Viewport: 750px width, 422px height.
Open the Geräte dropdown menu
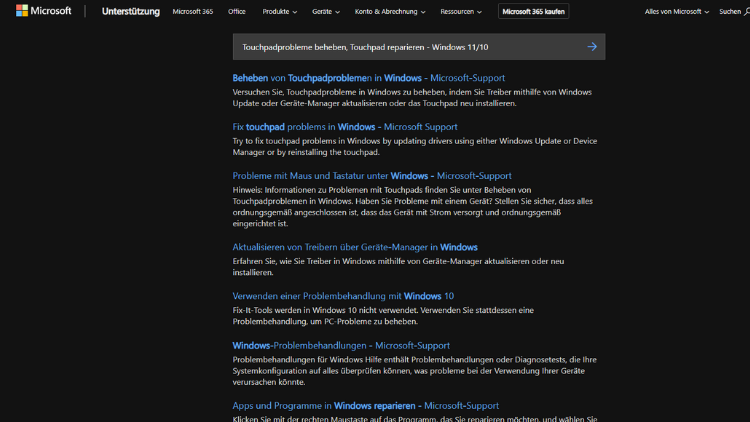325,12
